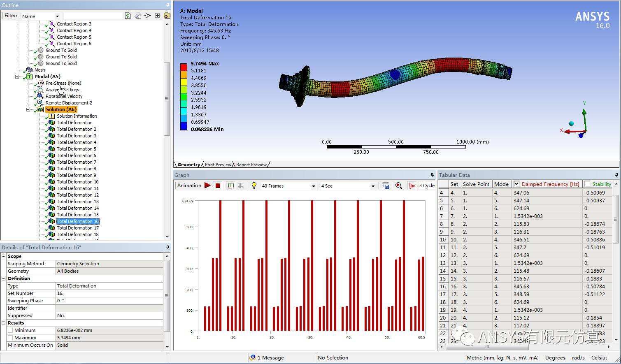Open the Report Preview tab

click(x=251, y=165)
